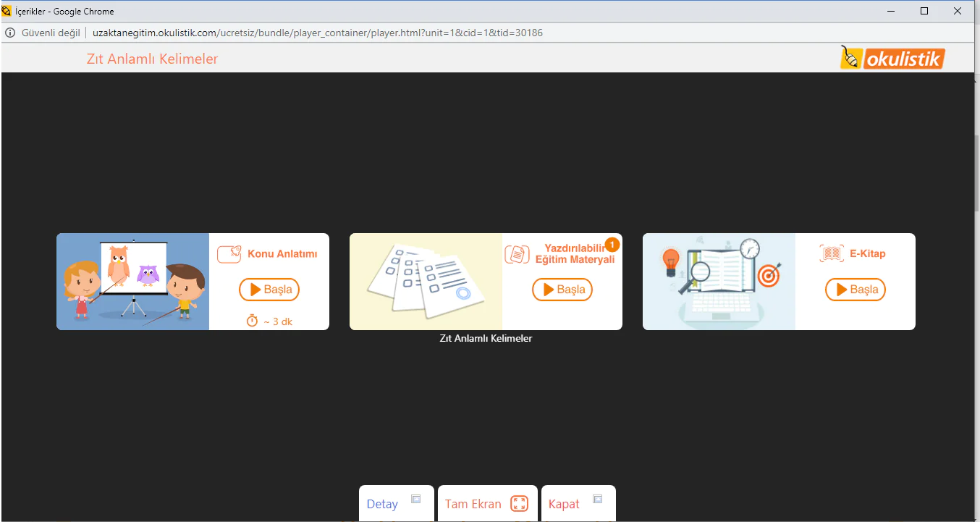Image resolution: width=980 pixels, height=522 pixels.
Task: Click the orange notification badge showing 1
Action: pos(612,245)
